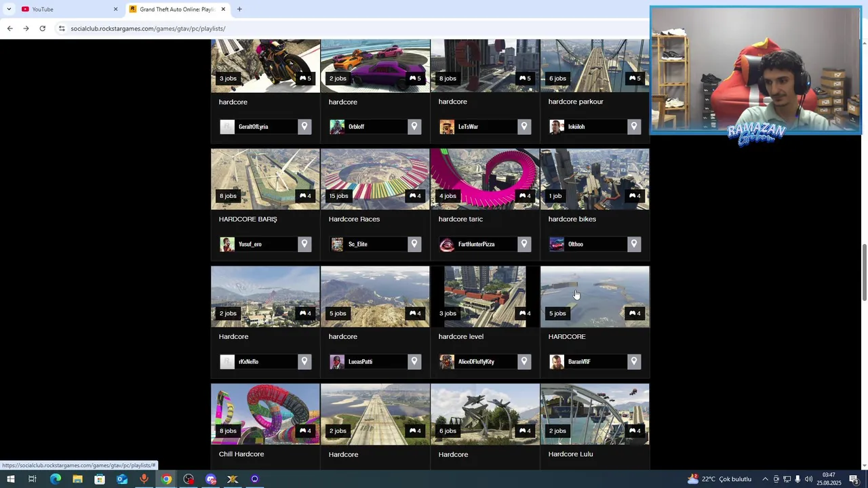Open the hardcore parkour playlist title
This screenshot has height=488, width=868.
pos(576,102)
